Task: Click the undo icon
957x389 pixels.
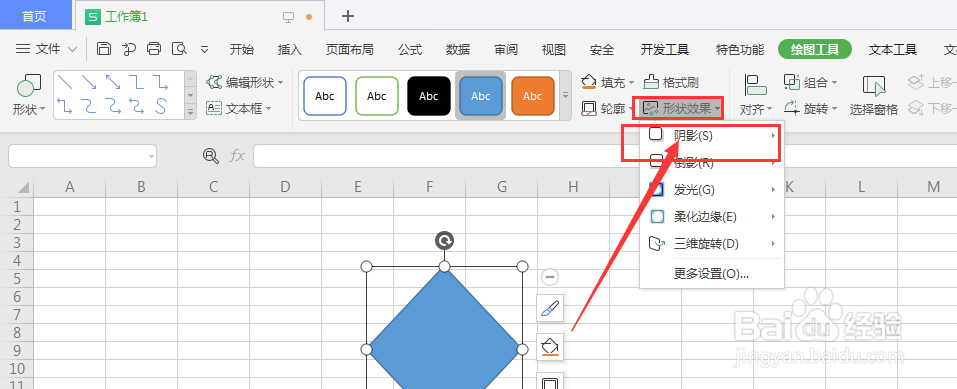Action: pyautogui.click(x=129, y=49)
